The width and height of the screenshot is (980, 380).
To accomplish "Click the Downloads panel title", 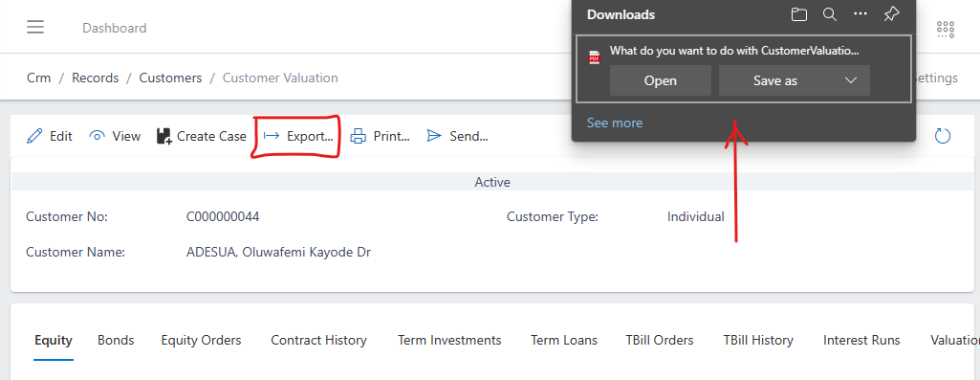I will pos(621,15).
